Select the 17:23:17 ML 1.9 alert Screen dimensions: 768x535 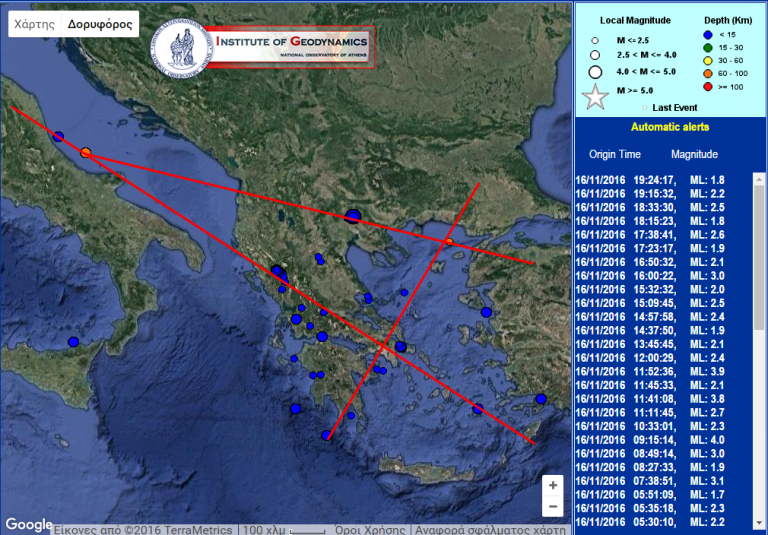coord(649,249)
